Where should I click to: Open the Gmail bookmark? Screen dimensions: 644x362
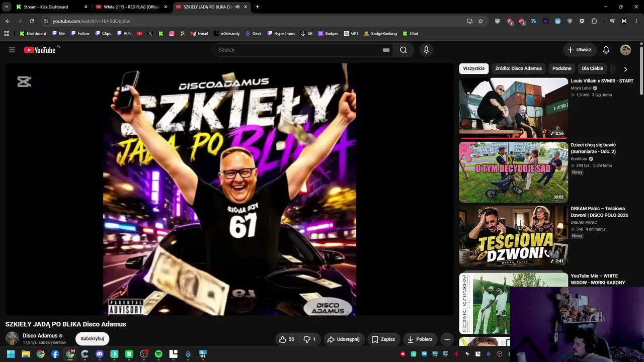199,34
